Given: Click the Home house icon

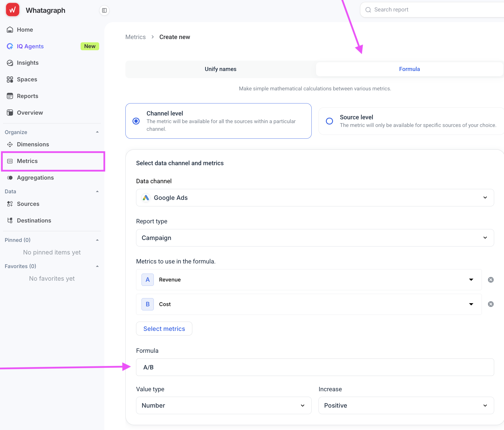Looking at the screenshot, I should click(10, 30).
